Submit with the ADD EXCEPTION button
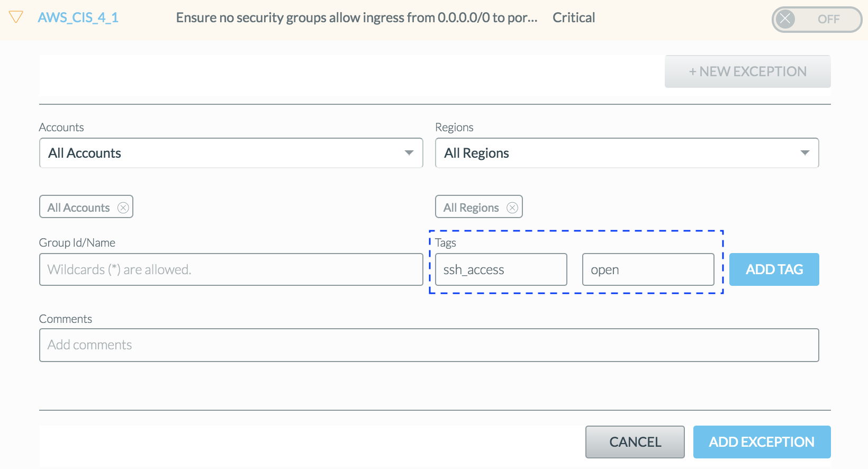Viewport: 868px width, 469px height. [762, 442]
